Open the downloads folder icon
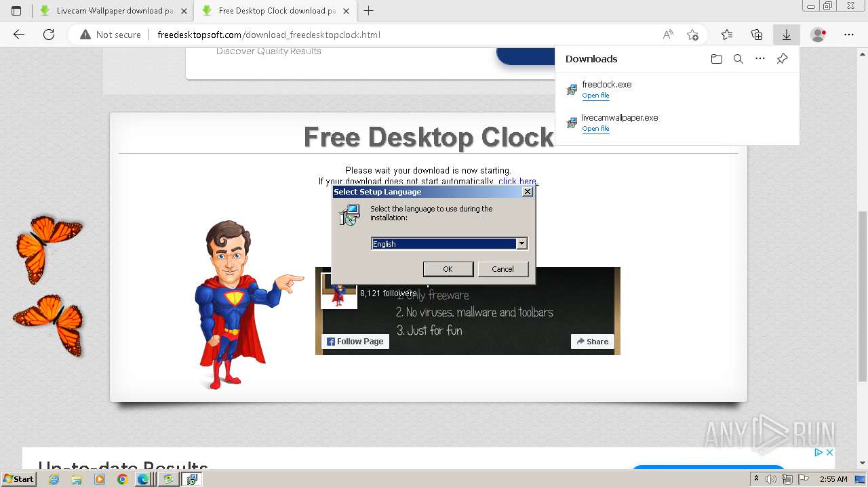This screenshot has height=488, width=868. click(x=717, y=59)
